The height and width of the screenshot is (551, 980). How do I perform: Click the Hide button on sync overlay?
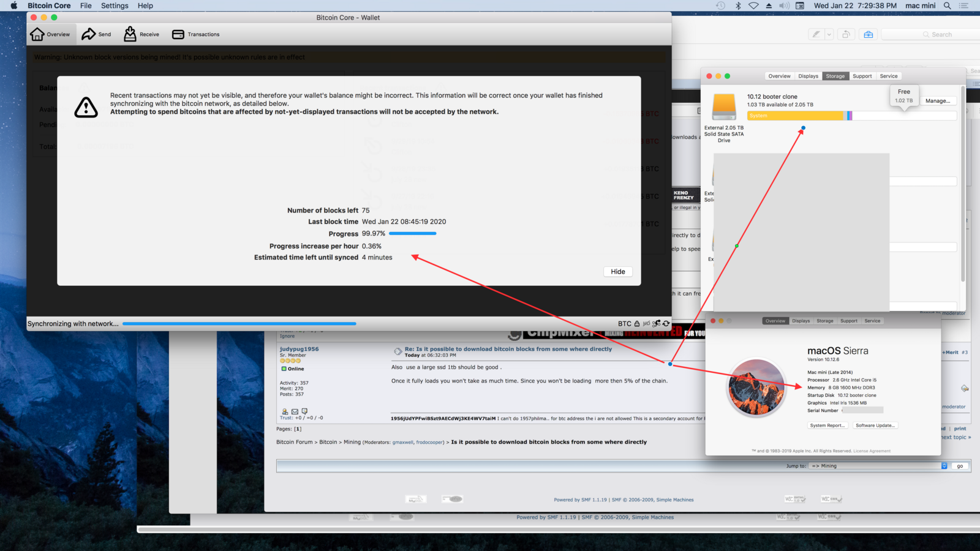(x=618, y=272)
